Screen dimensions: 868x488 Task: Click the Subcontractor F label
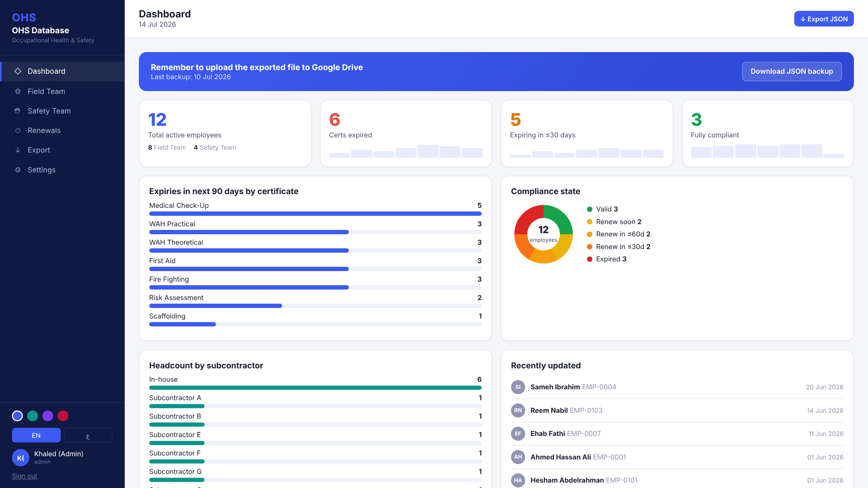point(175,453)
